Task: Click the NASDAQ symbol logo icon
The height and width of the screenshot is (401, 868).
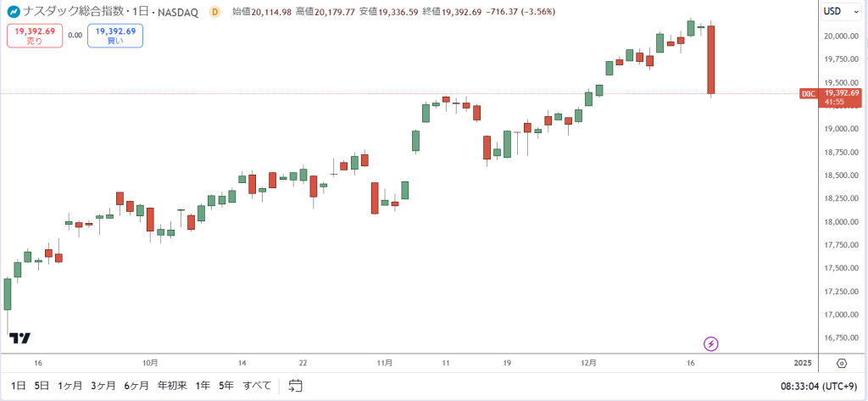Action: point(14,12)
